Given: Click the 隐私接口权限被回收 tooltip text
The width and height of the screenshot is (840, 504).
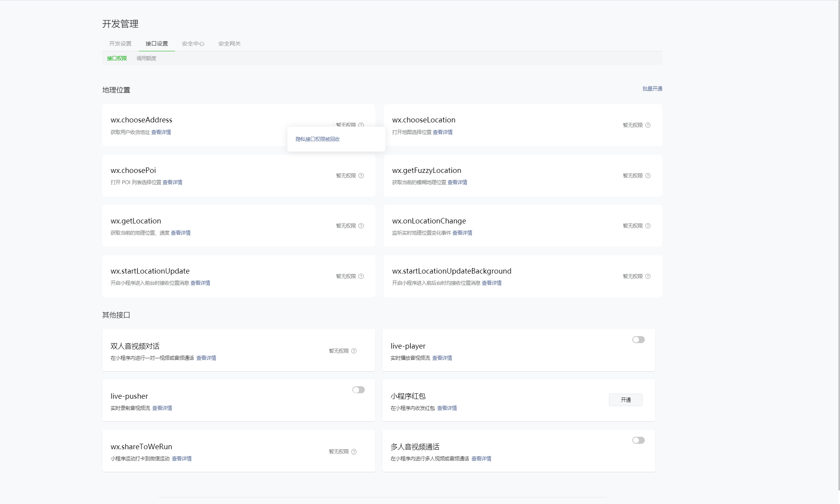Looking at the screenshot, I should point(317,139).
